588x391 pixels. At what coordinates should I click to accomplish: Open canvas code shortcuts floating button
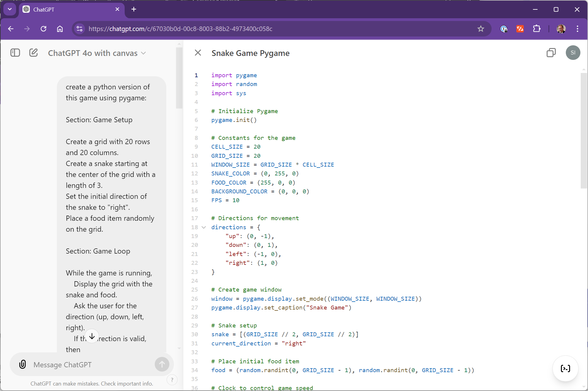click(x=565, y=369)
